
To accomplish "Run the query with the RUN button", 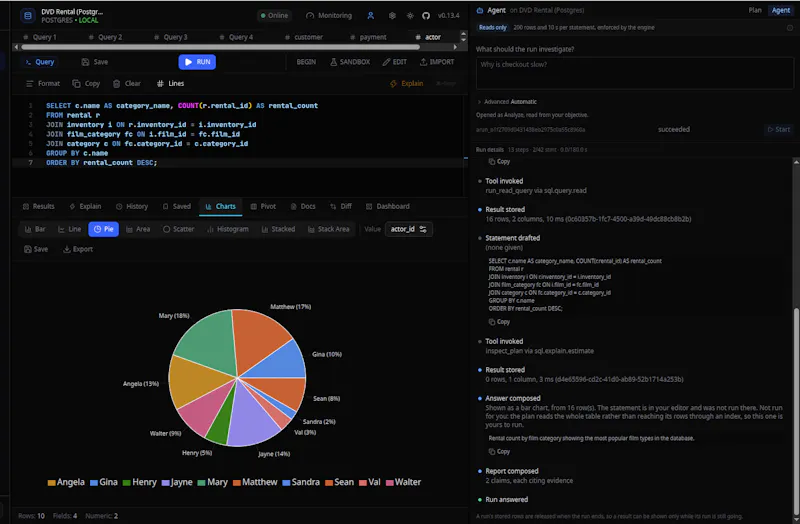I will click(197, 62).
